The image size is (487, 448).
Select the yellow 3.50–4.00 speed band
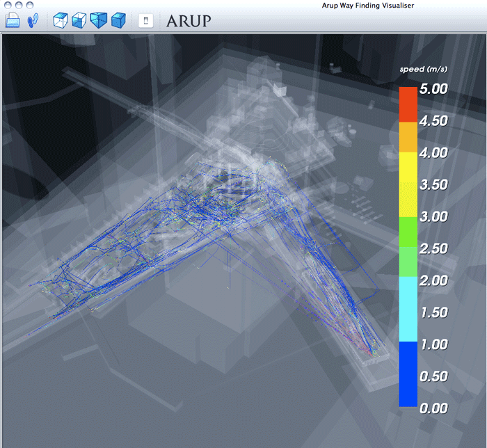(408, 168)
